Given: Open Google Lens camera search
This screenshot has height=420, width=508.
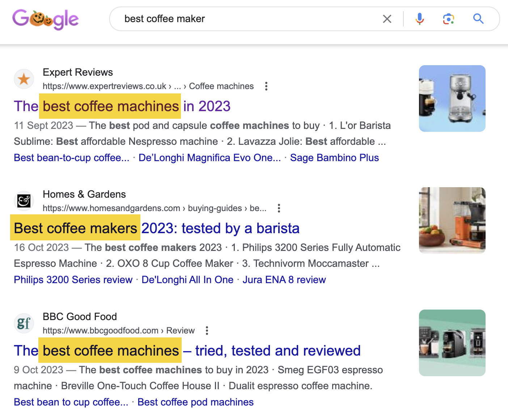Looking at the screenshot, I should point(448,19).
